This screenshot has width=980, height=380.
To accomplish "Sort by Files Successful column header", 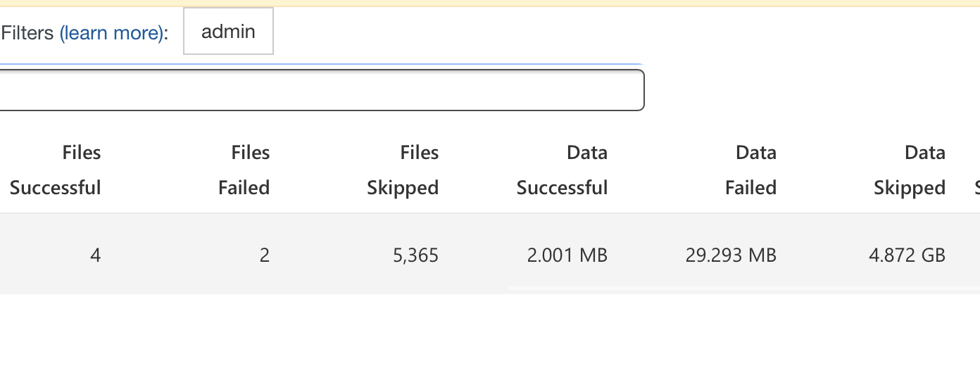I will pyautogui.click(x=56, y=170).
